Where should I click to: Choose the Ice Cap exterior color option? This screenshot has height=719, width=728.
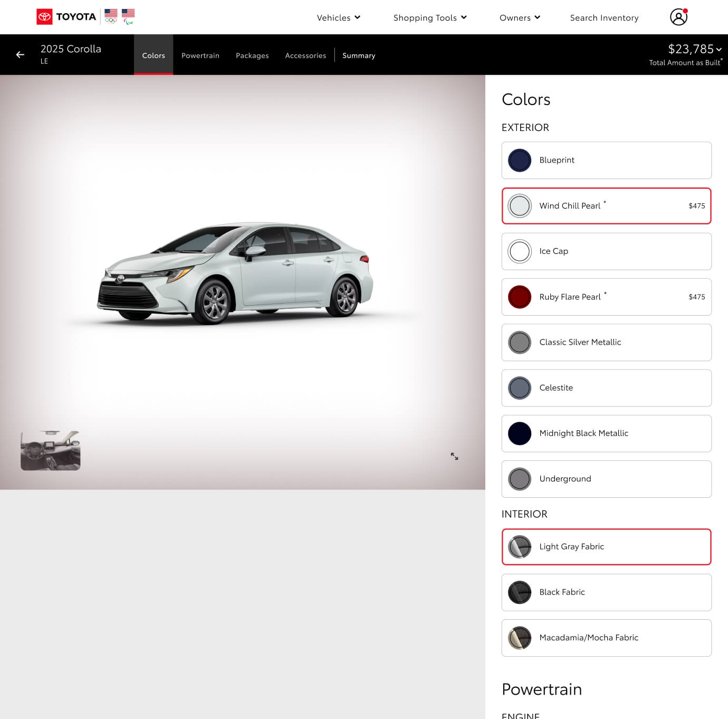pyautogui.click(x=606, y=251)
